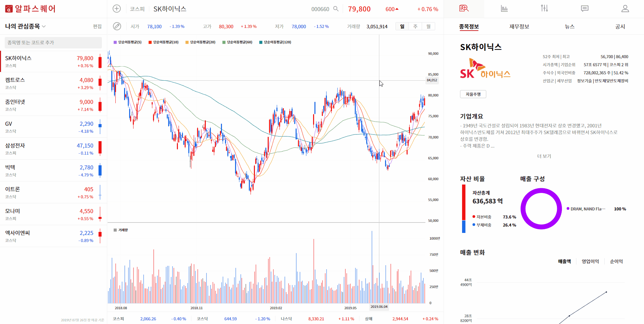This screenshot has width=644, height=324.
Task: Click the stock name or code search field
Action: coord(53,43)
